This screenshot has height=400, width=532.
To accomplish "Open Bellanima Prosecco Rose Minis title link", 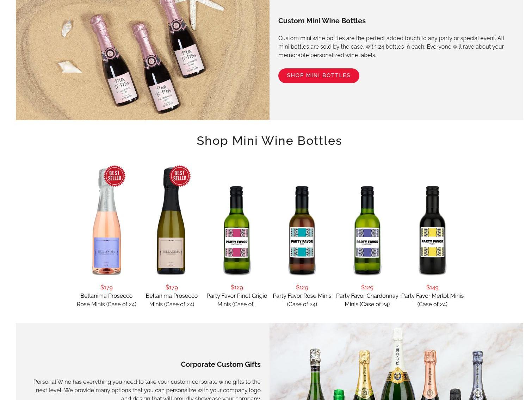I will pyautogui.click(x=106, y=300).
